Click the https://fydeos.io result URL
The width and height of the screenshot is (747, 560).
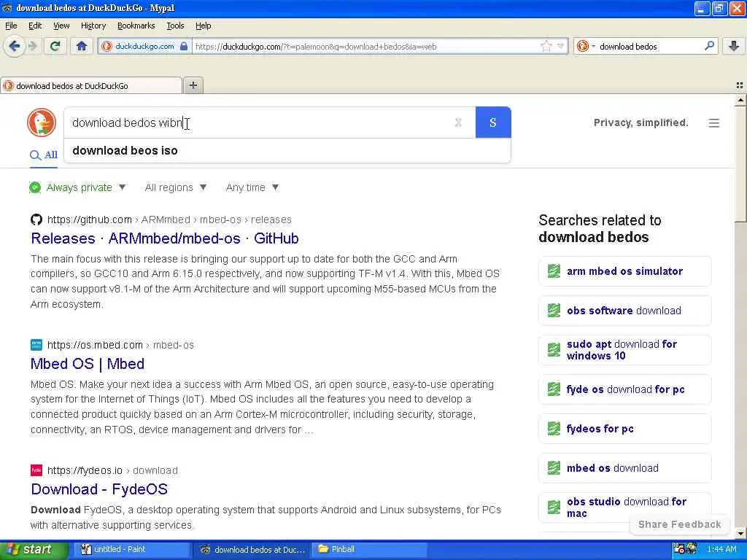pyautogui.click(x=85, y=470)
